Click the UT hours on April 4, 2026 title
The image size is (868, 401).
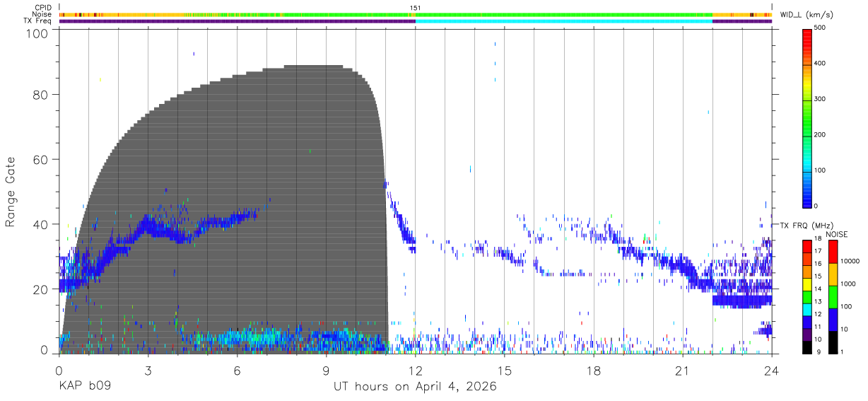coord(415,387)
